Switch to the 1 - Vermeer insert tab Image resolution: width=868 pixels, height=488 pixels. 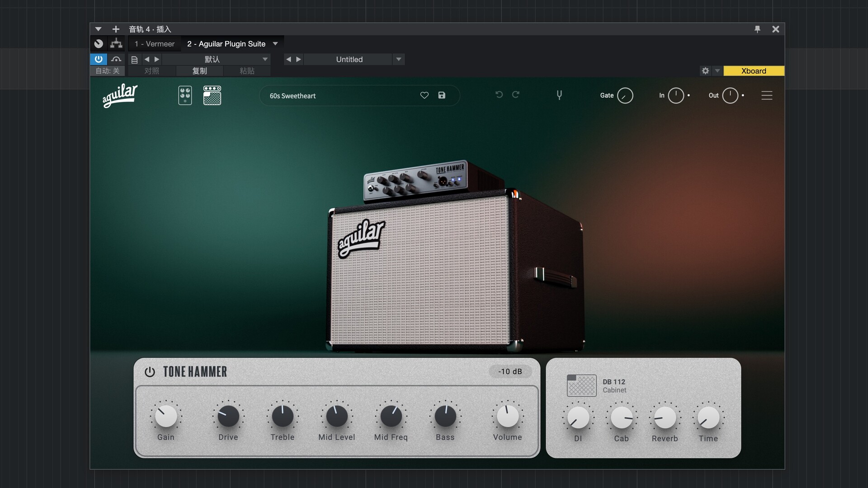pyautogui.click(x=155, y=44)
